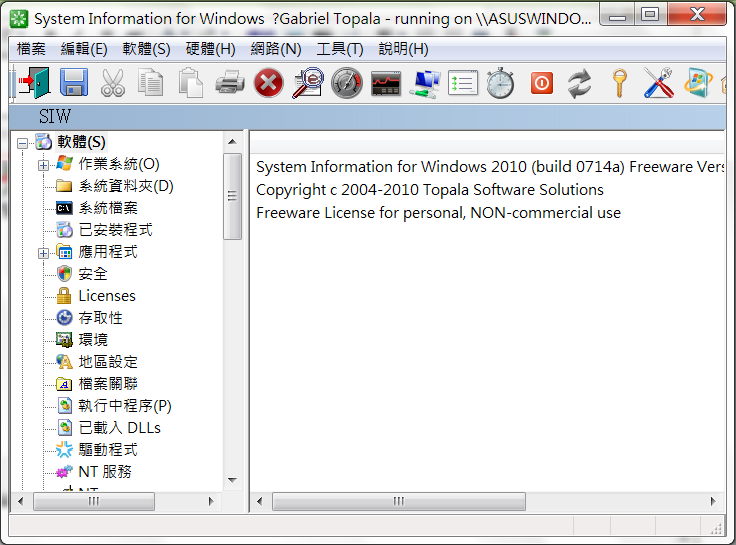Select 已安裝程式 tree item
This screenshot has height=545, width=736.
pyautogui.click(x=115, y=230)
